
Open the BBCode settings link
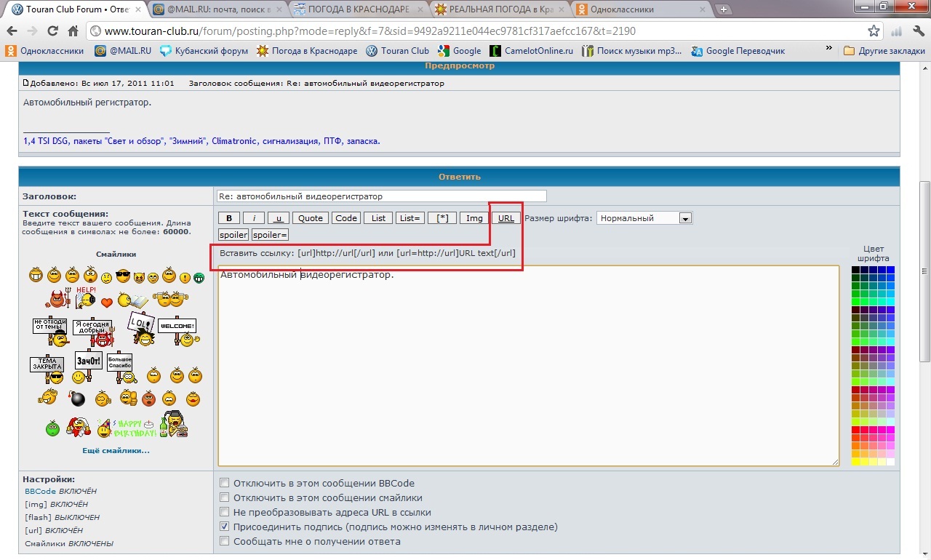(40, 492)
